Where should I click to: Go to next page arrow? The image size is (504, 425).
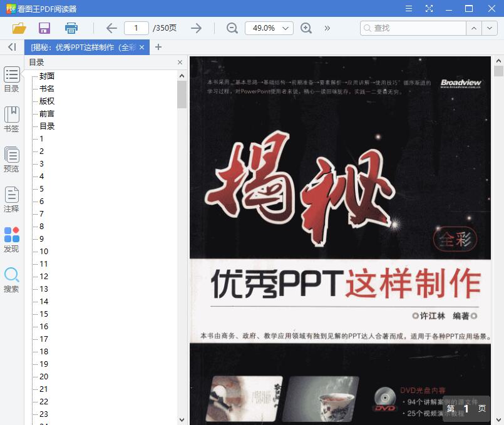click(196, 28)
